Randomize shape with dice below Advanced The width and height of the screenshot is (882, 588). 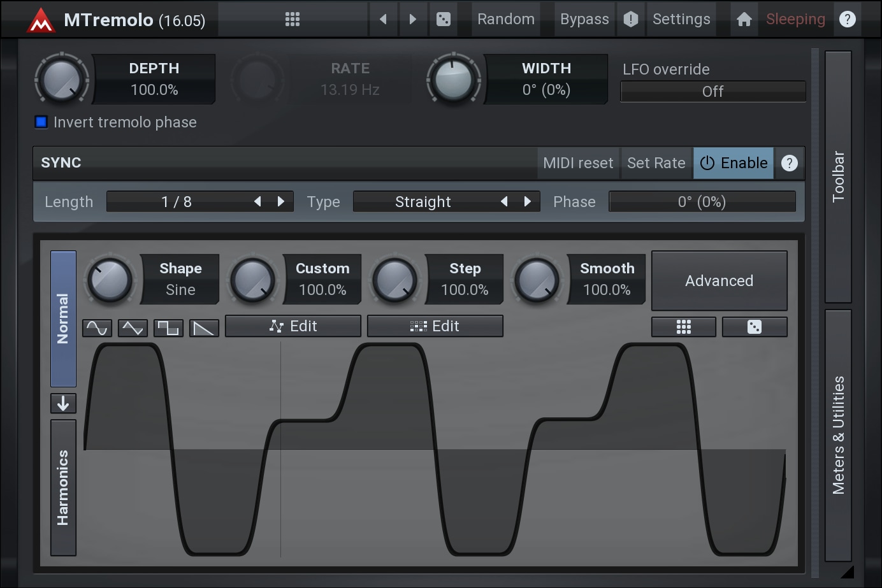tap(755, 327)
